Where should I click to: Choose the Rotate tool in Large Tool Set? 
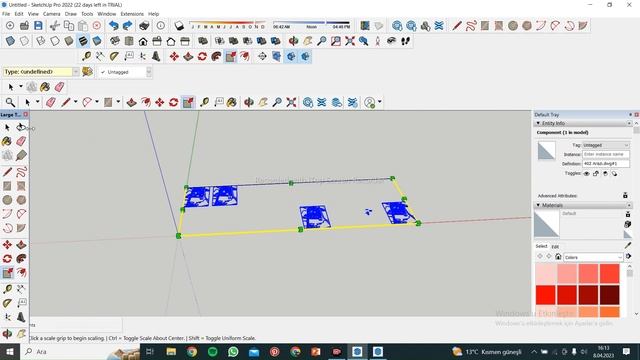pyautogui.click(x=7, y=258)
